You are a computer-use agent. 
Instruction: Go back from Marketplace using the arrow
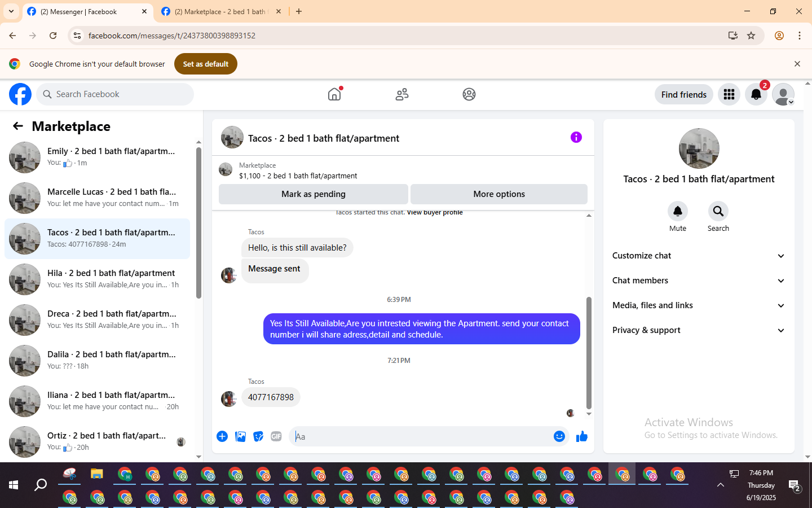pyautogui.click(x=18, y=126)
